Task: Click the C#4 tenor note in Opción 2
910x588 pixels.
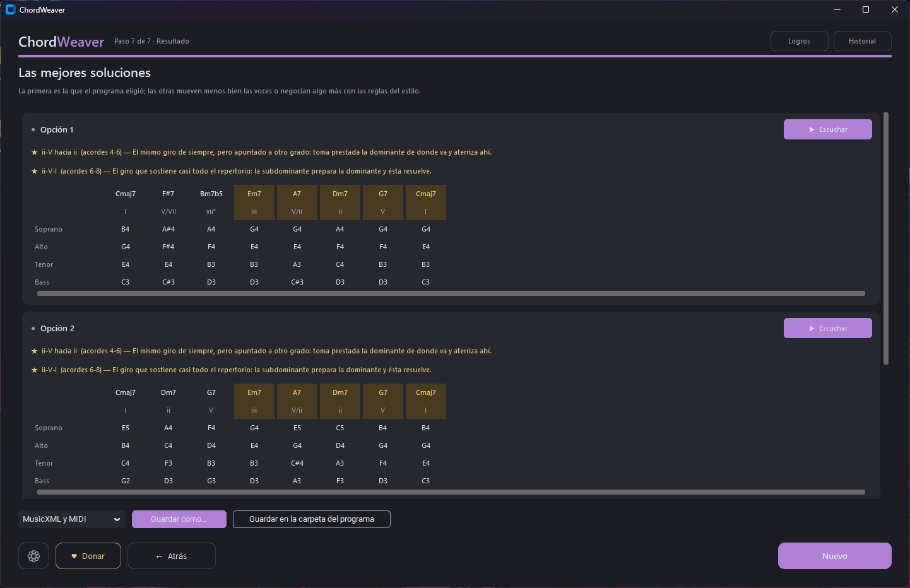Action: (297, 463)
